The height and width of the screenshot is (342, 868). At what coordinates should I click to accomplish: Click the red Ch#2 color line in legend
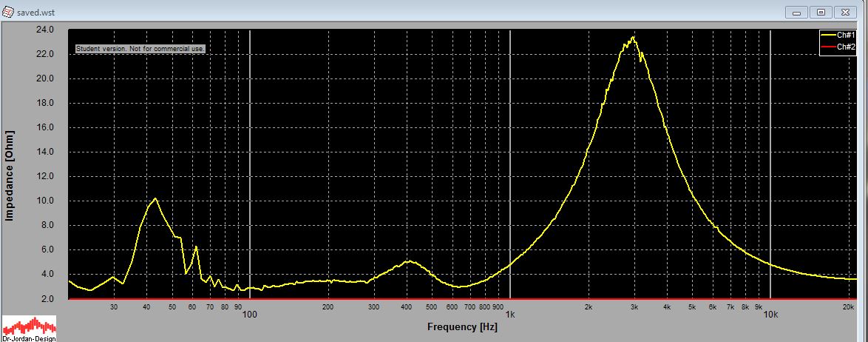click(x=828, y=47)
